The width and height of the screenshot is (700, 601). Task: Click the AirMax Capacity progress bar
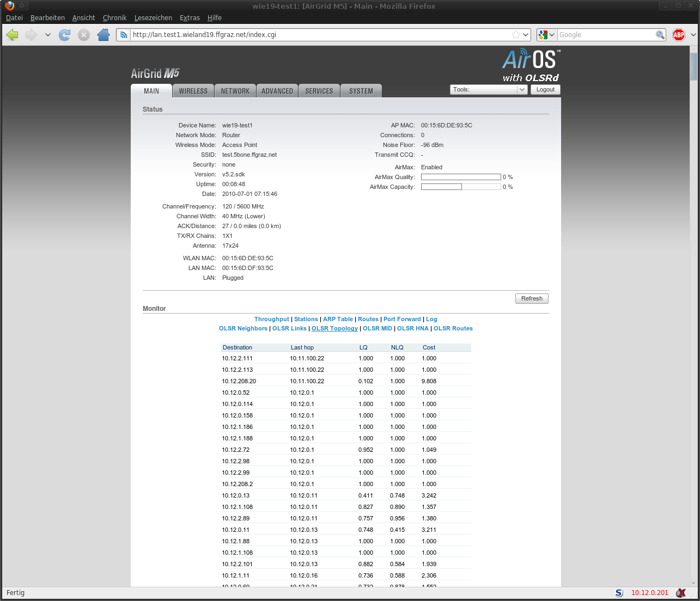tap(461, 187)
